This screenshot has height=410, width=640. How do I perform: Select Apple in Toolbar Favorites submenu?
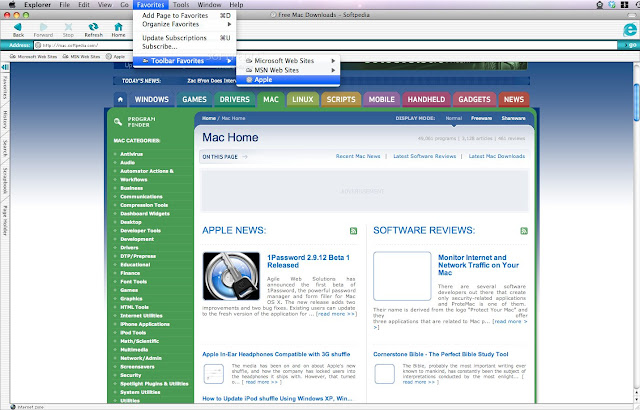coord(288,80)
